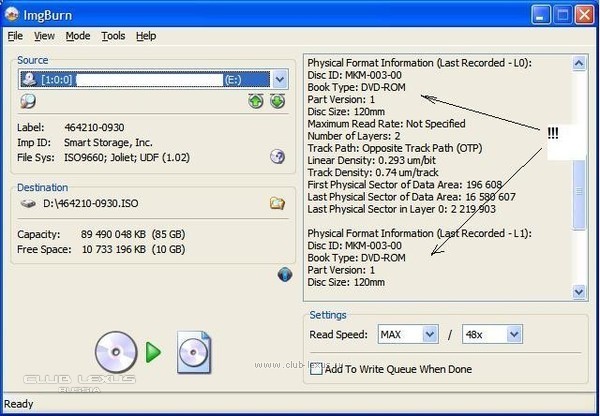Click the Read button with disc and arrow

(x=154, y=353)
